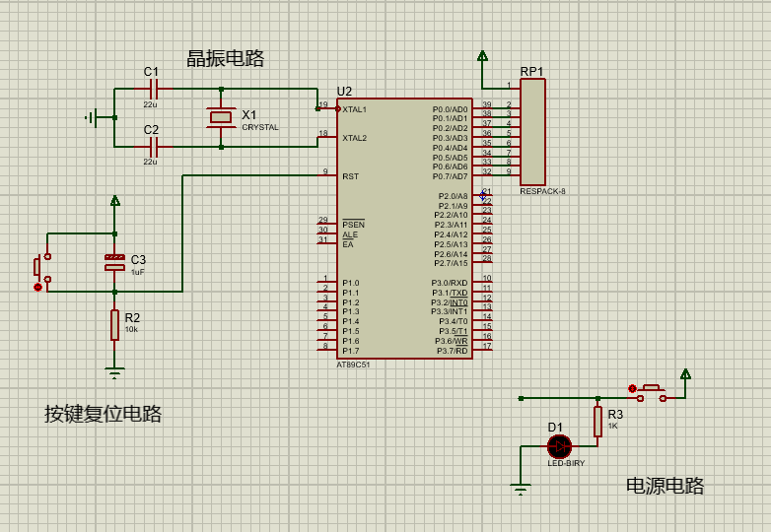Select the 按键复位电路 text label

[x=103, y=414]
